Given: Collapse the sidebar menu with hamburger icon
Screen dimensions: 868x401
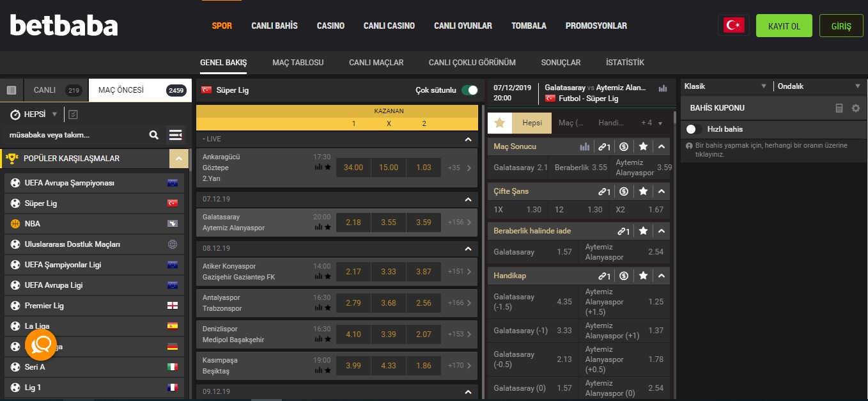Looking at the screenshot, I should 175,135.
